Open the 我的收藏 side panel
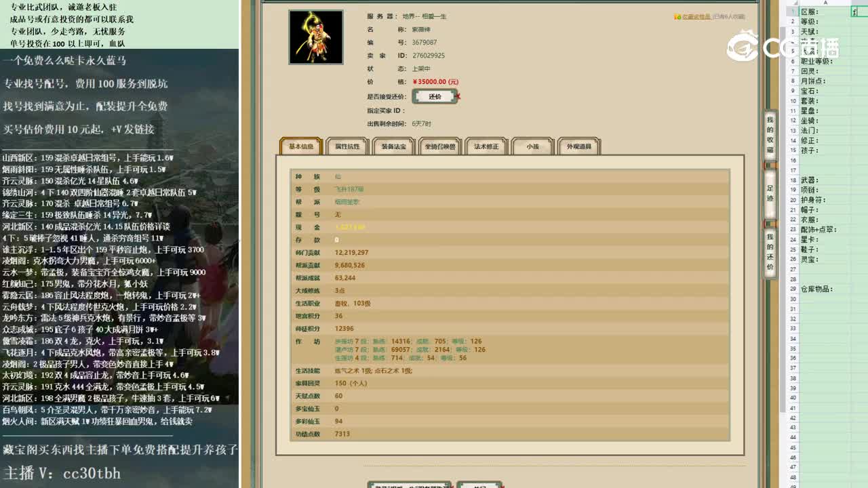This screenshot has height=488, width=868. pos(770,134)
